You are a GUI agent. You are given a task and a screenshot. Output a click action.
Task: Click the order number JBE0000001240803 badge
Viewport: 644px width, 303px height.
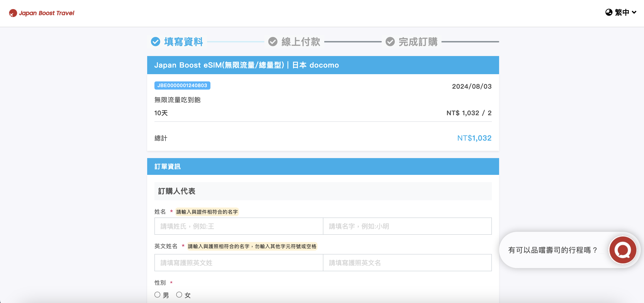pos(182,86)
